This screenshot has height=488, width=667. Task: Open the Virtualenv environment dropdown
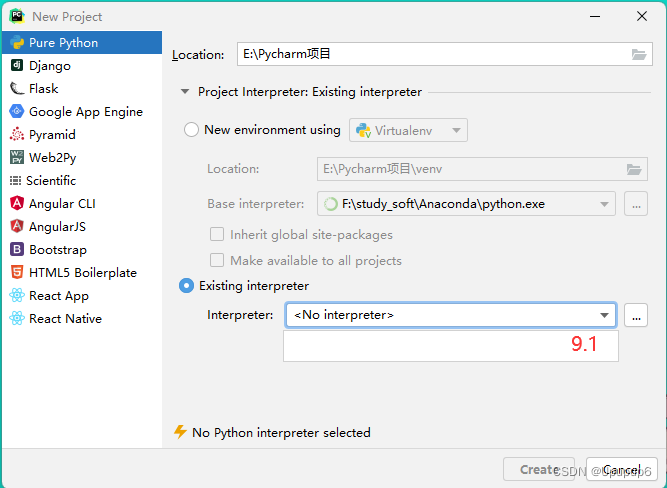pyautogui.click(x=408, y=130)
